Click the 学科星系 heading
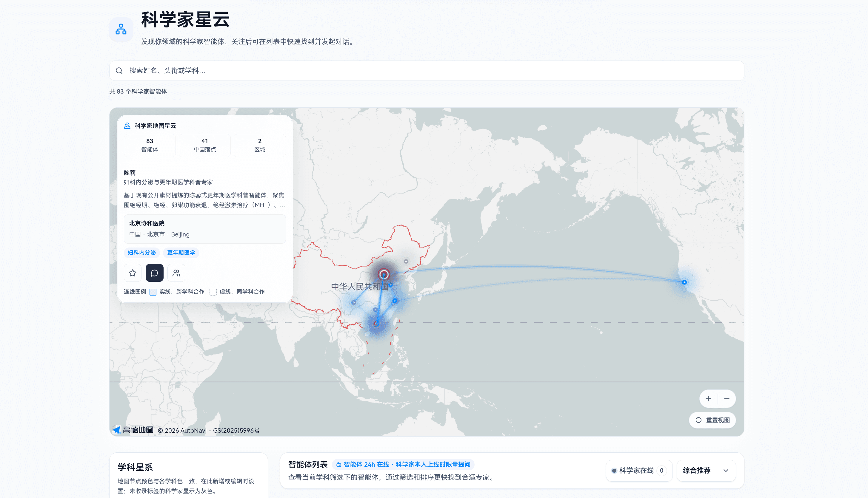The image size is (868, 498). [x=135, y=467]
